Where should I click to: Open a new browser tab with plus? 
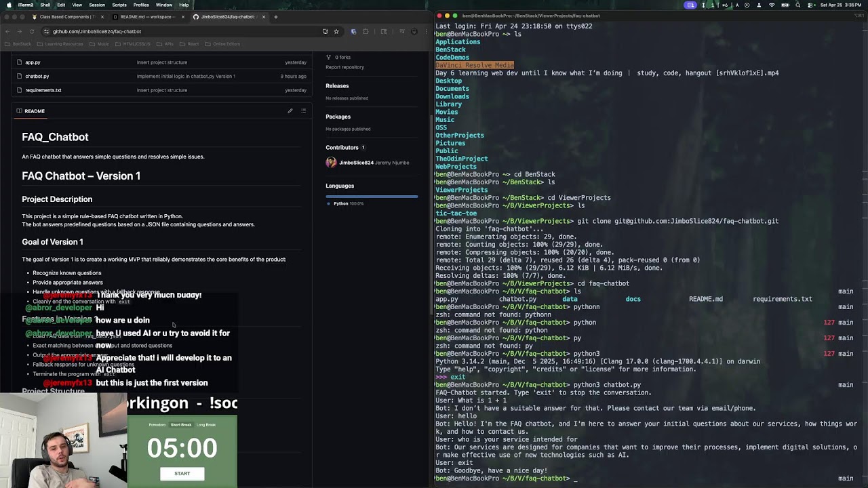pyautogui.click(x=275, y=16)
